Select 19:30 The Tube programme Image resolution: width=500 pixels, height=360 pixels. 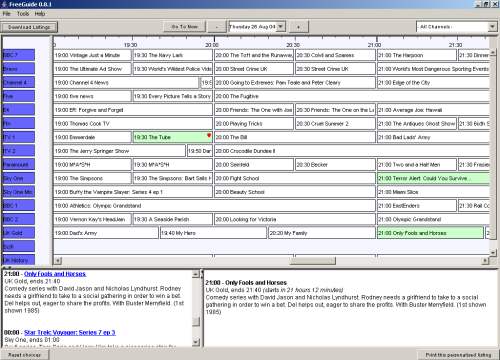172,137
